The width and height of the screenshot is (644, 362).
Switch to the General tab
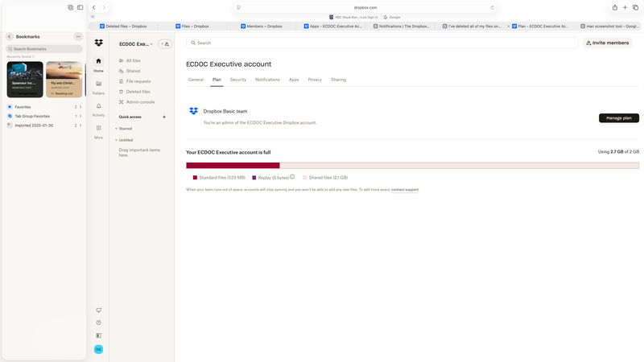[x=196, y=80]
